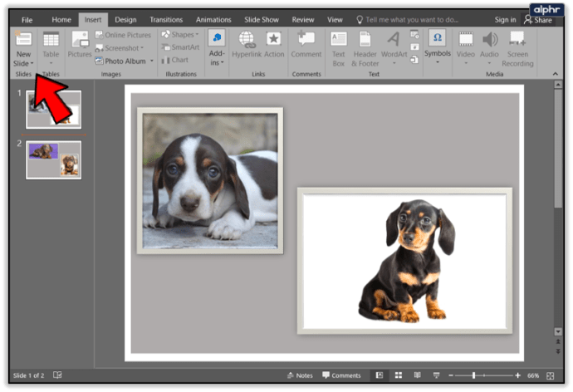Image resolution: width=573 pixels, height=392 pixels.
Task: Insert SmartArt graphic
Action: 180,47
